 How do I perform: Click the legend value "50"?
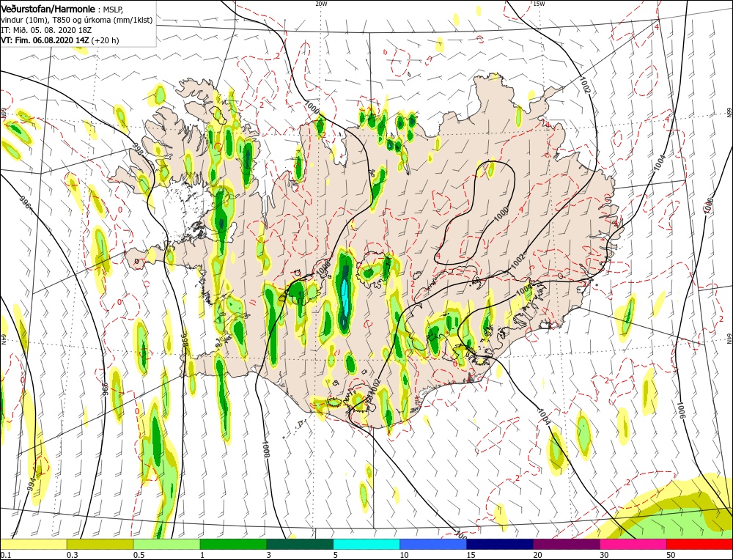(x=671, y=554)
